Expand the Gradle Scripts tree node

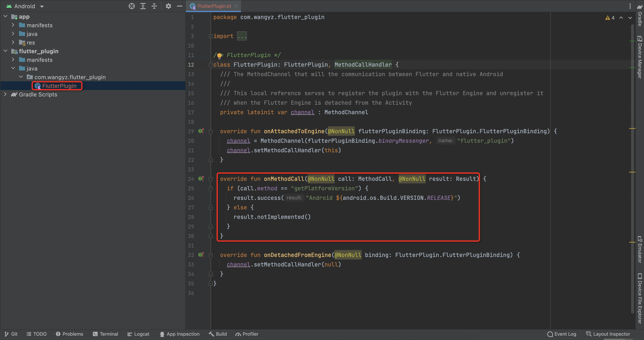pyautogui.click(x=5, y=94)
